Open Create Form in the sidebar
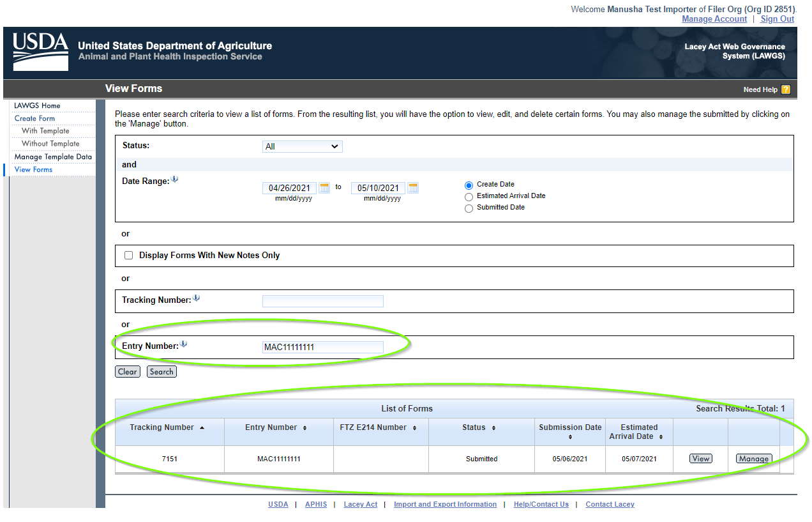Image resolution: width=812 pixels, height=522 pixels. tap(34, 118)
